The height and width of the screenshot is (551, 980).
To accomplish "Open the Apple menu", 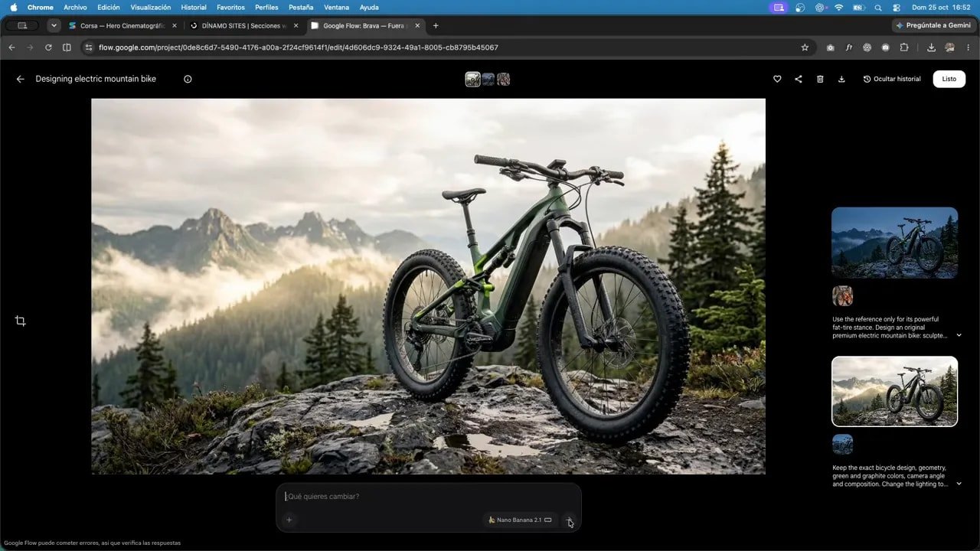I will pos(14,8).
